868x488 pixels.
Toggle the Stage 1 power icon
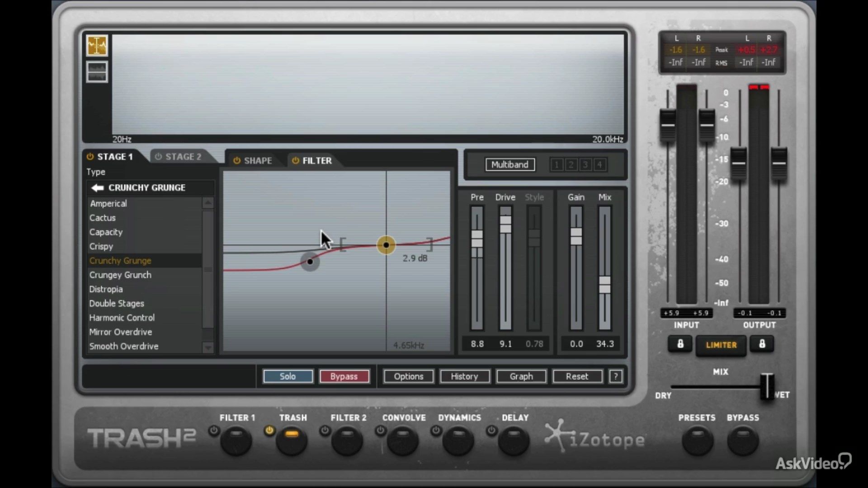(x=90, y=156)
